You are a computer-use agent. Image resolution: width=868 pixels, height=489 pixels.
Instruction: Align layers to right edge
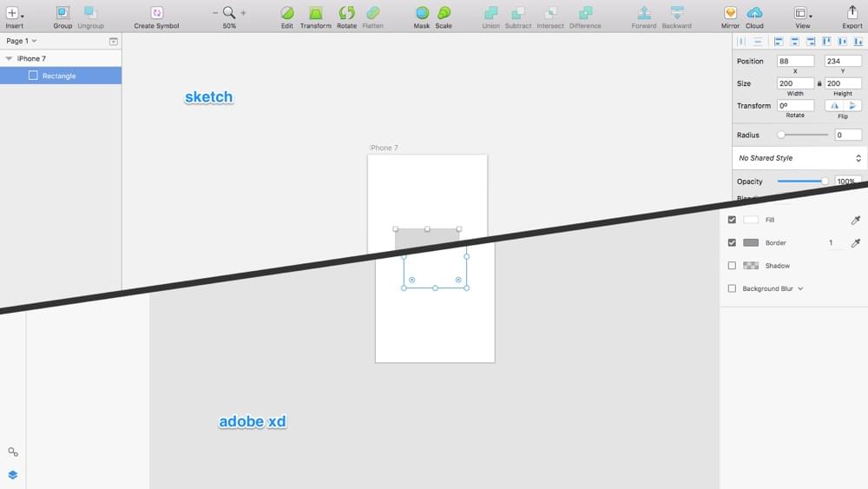[x=811, y=42]
